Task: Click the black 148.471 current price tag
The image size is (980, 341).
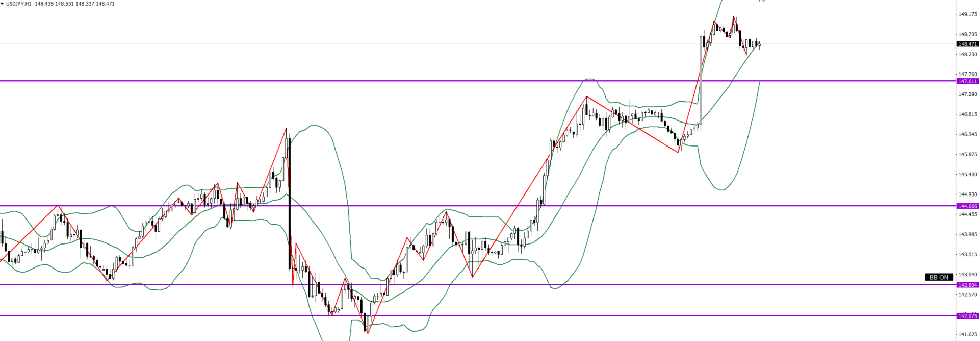Action: 967,44
